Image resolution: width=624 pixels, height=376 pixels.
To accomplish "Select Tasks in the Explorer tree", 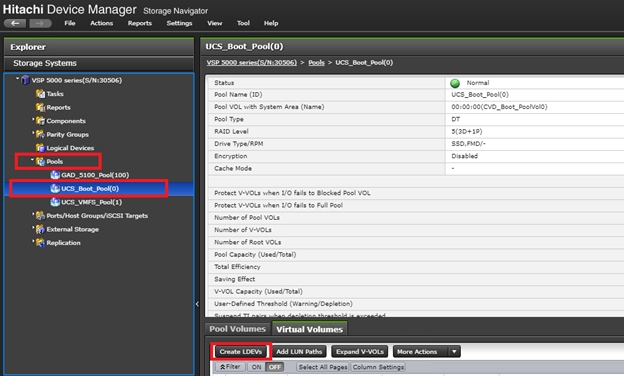I will coord(55,94).
